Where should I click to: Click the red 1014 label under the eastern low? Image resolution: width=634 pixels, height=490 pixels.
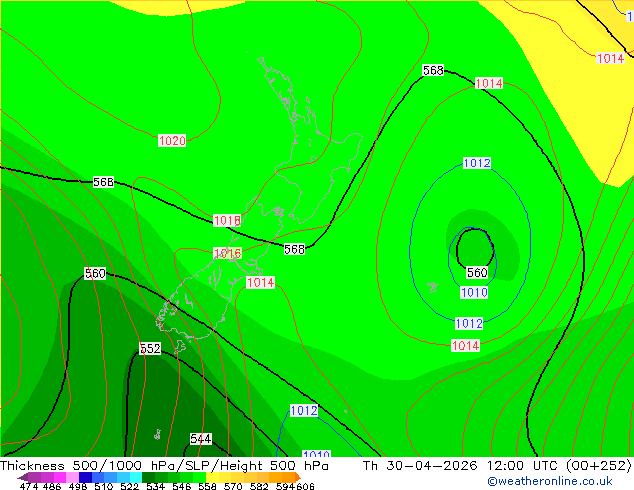(465, 346)
